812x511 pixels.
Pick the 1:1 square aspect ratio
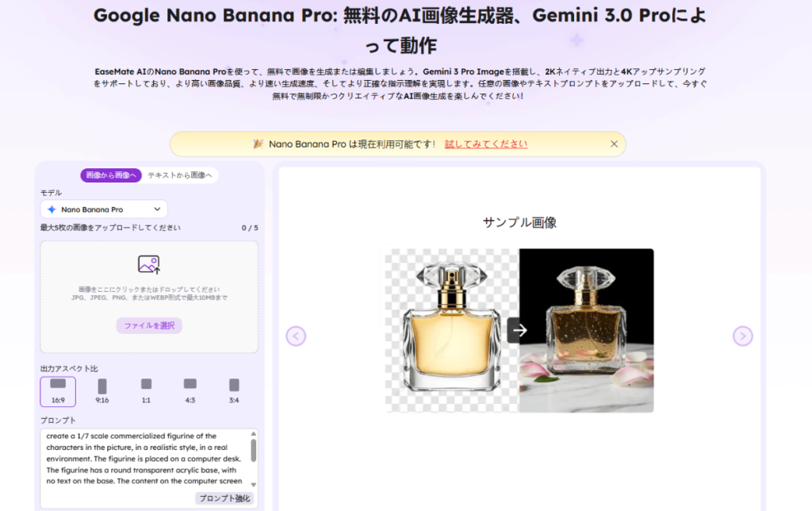coord(146,391)
